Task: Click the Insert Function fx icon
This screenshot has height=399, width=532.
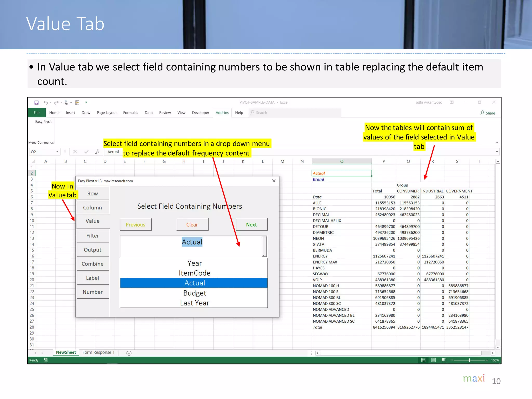Action: (x=97, y=152)
